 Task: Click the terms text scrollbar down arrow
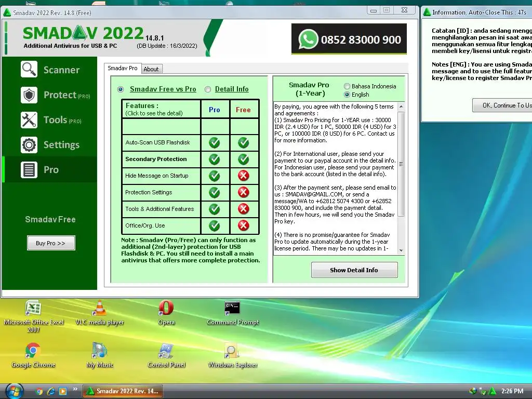[x=401, y=250]
